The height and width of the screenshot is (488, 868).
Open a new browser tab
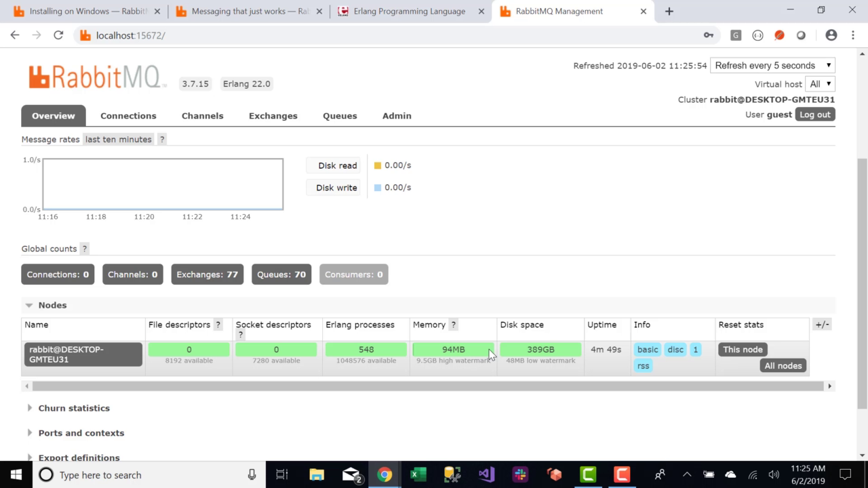click(x=669, y=11)
